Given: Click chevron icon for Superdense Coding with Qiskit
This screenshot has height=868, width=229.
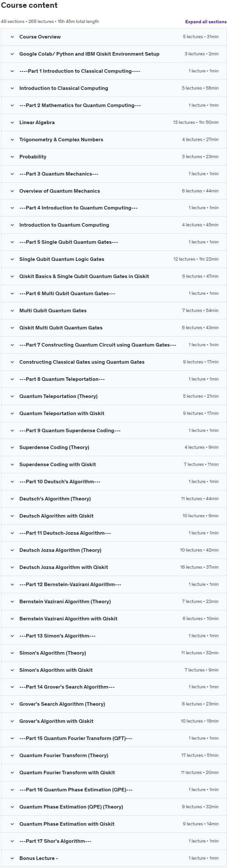Looking at the screenshot, I should [12, 464].
